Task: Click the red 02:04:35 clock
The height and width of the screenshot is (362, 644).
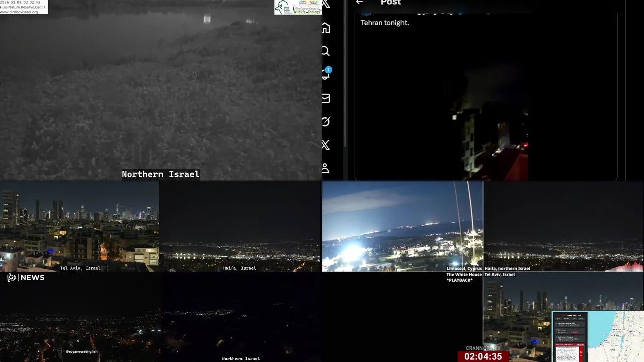Action: tap(483, 356)
